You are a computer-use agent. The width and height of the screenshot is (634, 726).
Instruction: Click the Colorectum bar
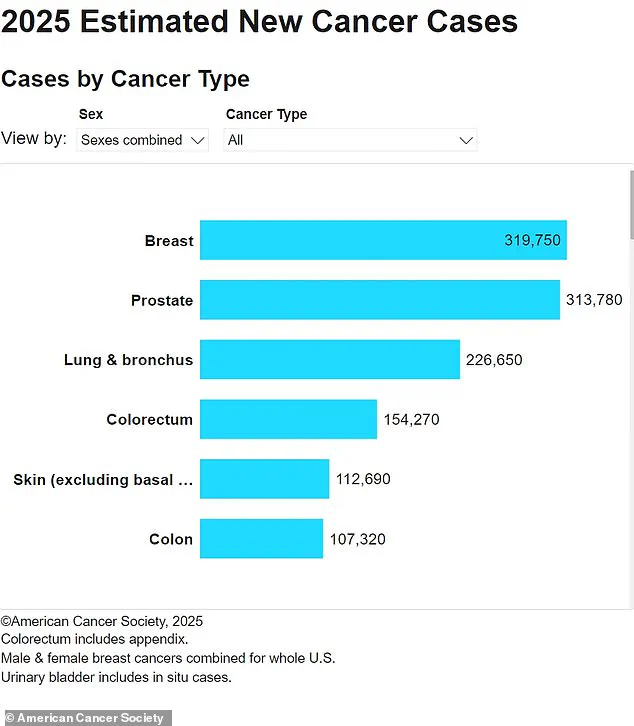(x=288, y=419)
